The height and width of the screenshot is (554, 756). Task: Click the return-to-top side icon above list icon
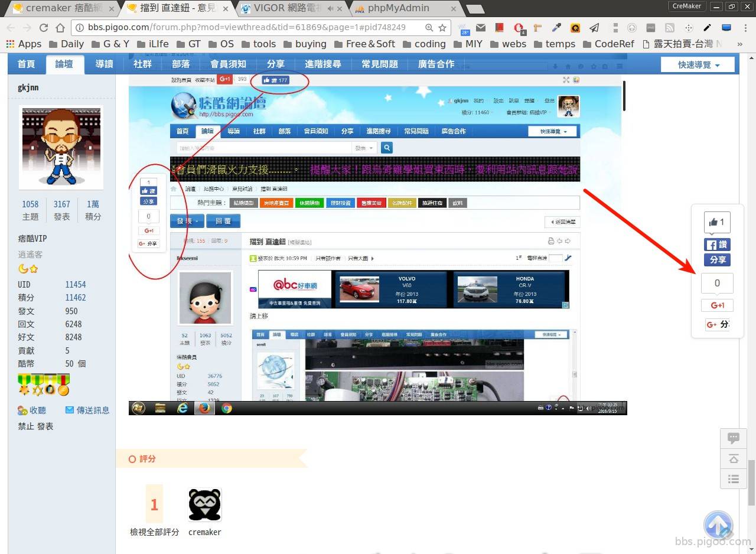[x=734, y=459]
